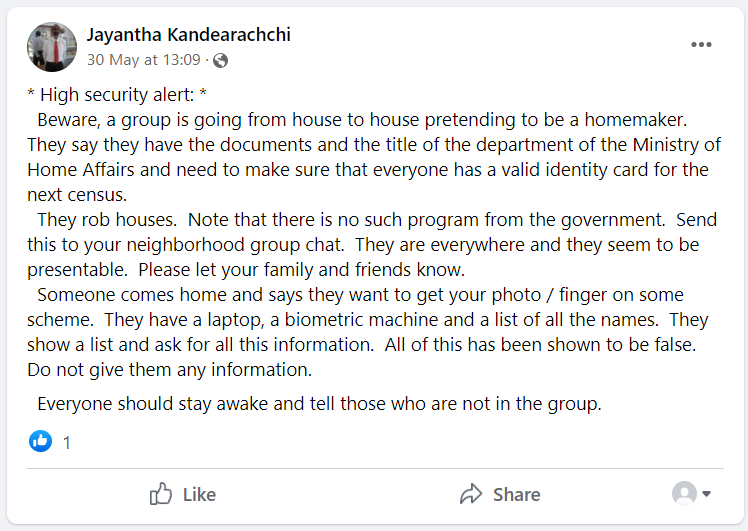The width and height of the screenshot is (748, 531).
Task: View who reacted via the count 1
Action: pyautogui.click(x=67, y=443)
